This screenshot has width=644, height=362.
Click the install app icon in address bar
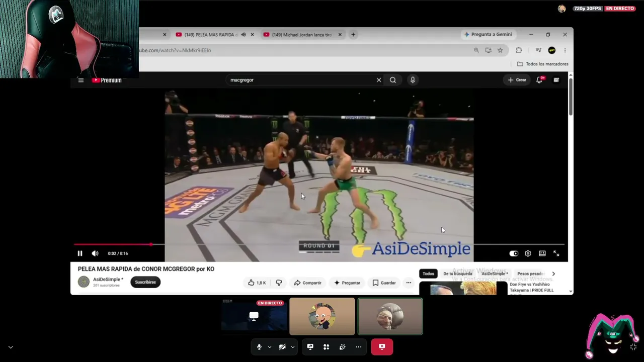(488, 50)
